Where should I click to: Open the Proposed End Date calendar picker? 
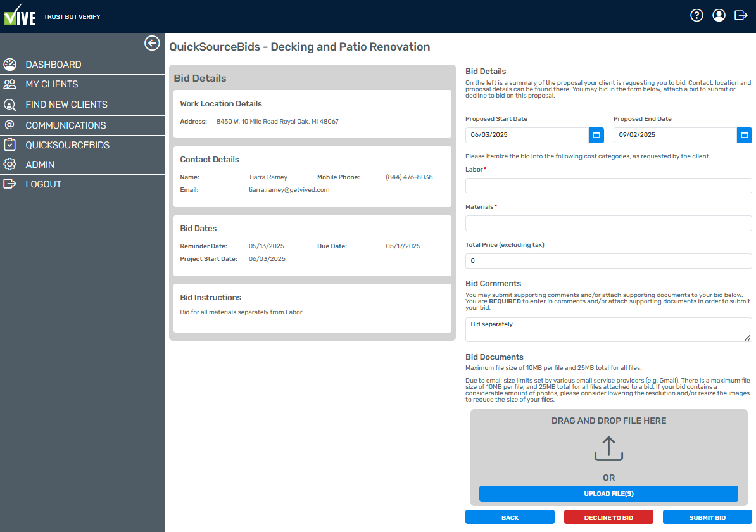point(745,135)
